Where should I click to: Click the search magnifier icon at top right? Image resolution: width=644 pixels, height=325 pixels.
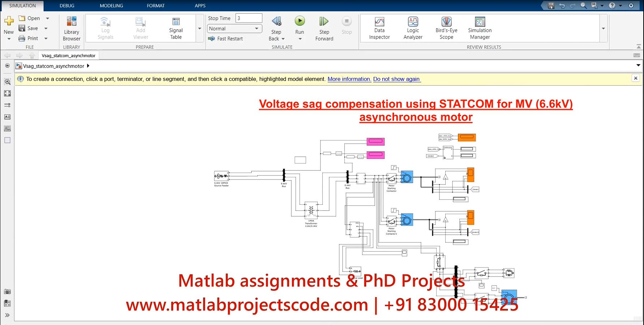(x=583, y=5)
